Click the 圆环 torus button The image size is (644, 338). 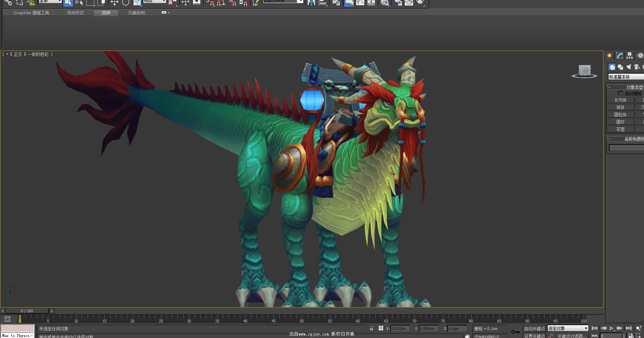tap(621, 122)
